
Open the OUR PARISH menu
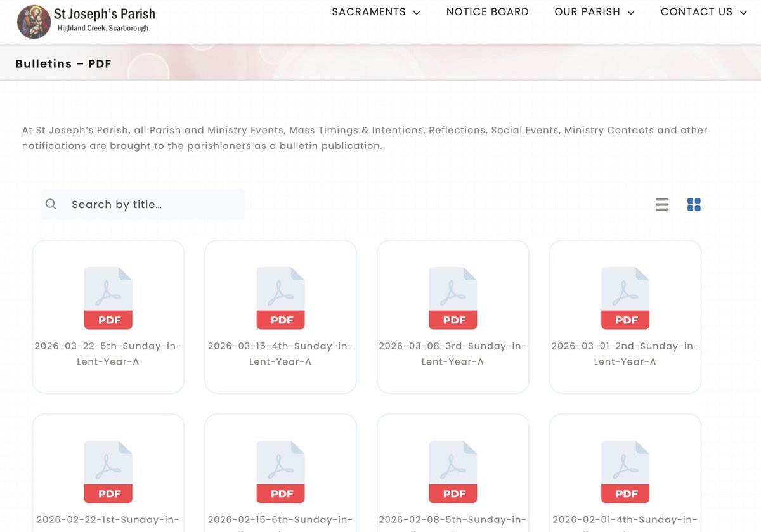pos(587,12)
